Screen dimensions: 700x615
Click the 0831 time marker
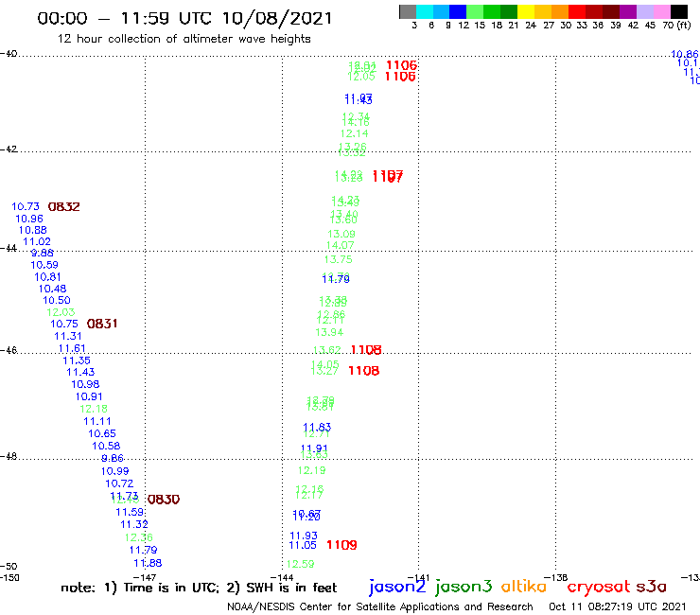click(x=102, y=324)
